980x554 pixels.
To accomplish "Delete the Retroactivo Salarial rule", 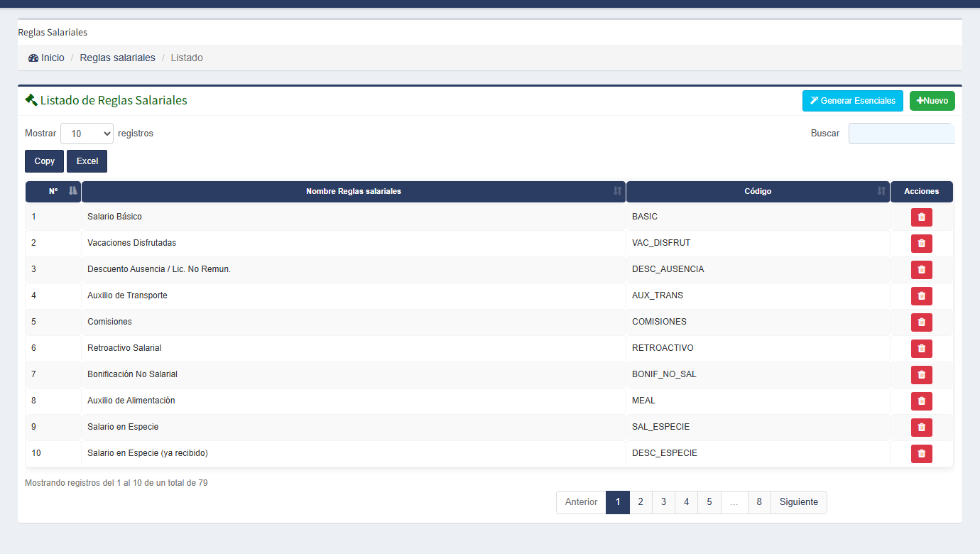I will 921,349.
